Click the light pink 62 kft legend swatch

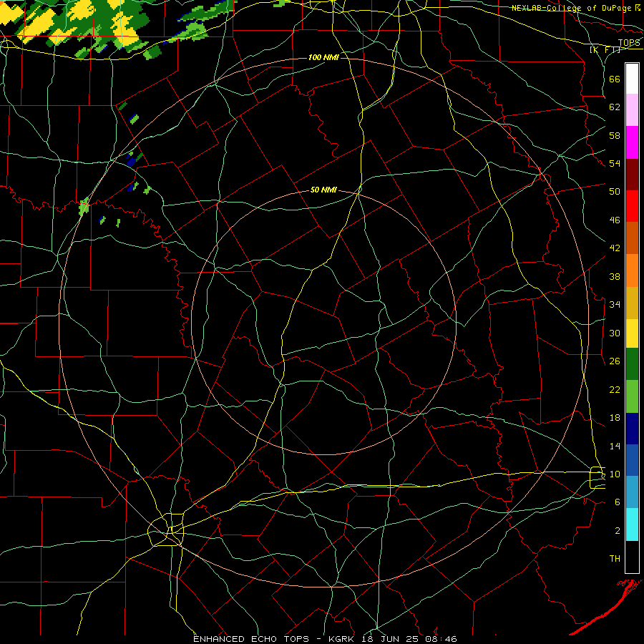tap(632, 110)
